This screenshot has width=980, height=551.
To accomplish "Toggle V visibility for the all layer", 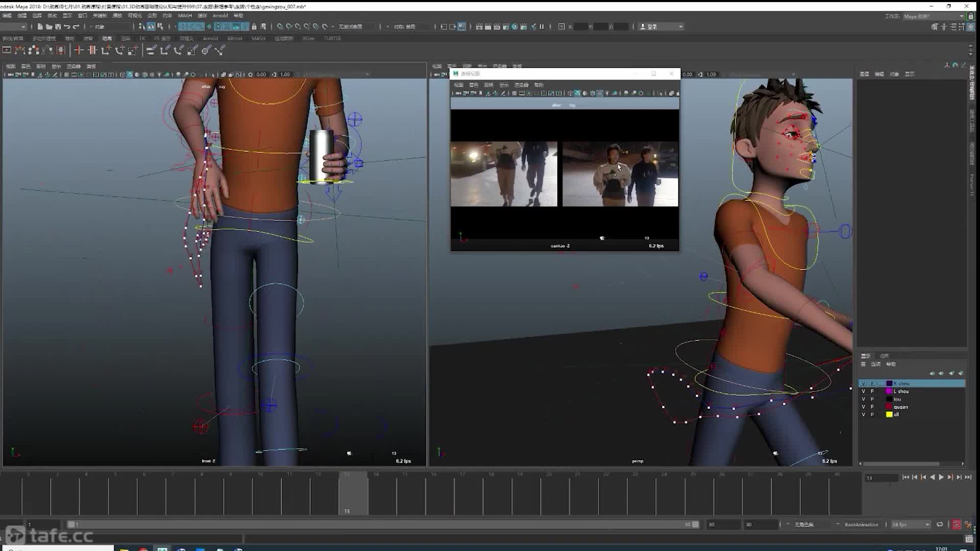I will click(x=864, y=414).
